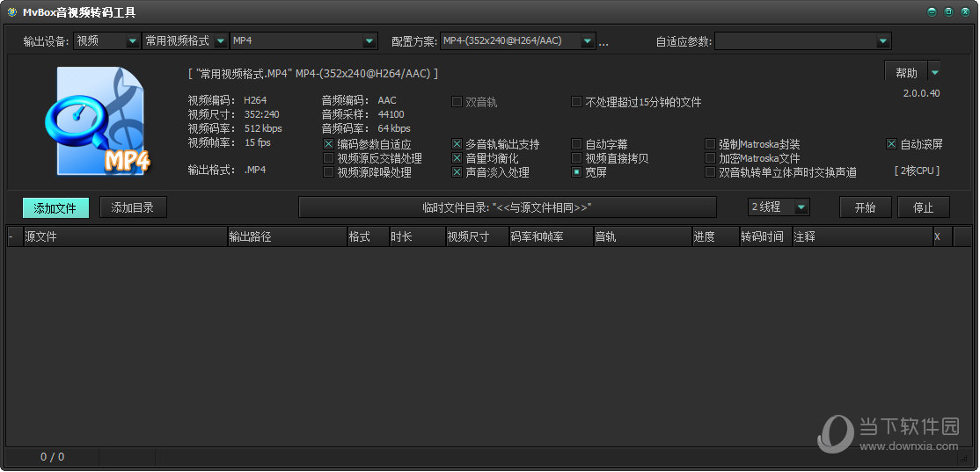Open the 配置方案 MP4-(352x240@H264/AAC) dropdown
This screenshot has height=472, width=980.
pos(517,41)
